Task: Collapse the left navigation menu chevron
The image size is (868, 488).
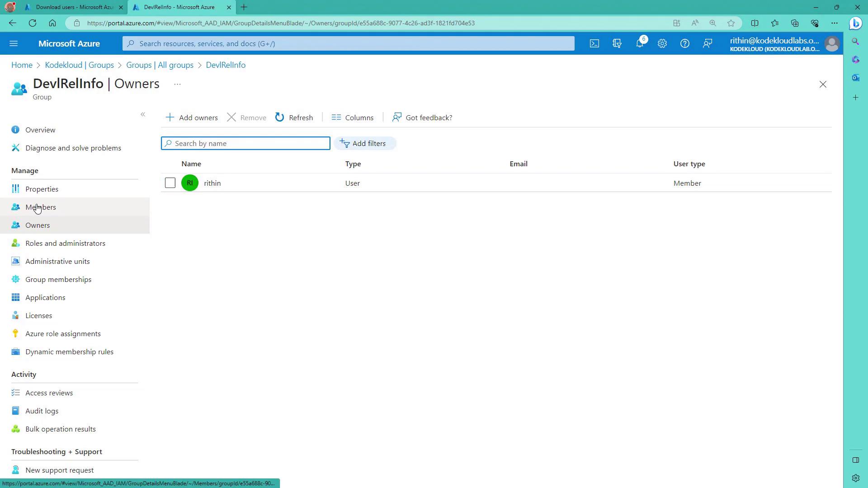Action: 143,114
